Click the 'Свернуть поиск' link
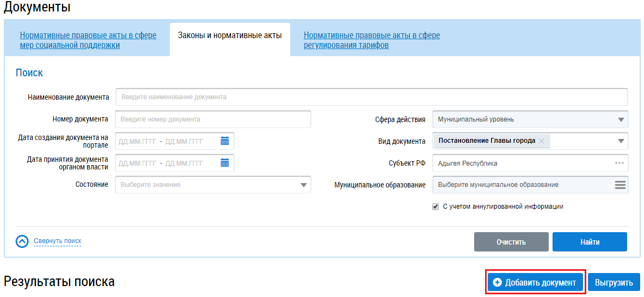Image resolution: width=644 pixels, height=297 pixels. pyautogui.click(x=57, y=241)
